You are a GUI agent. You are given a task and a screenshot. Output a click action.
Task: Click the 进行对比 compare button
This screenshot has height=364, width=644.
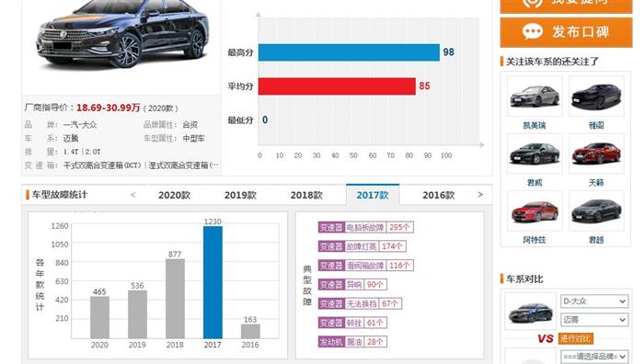click(x=576, y=338)
